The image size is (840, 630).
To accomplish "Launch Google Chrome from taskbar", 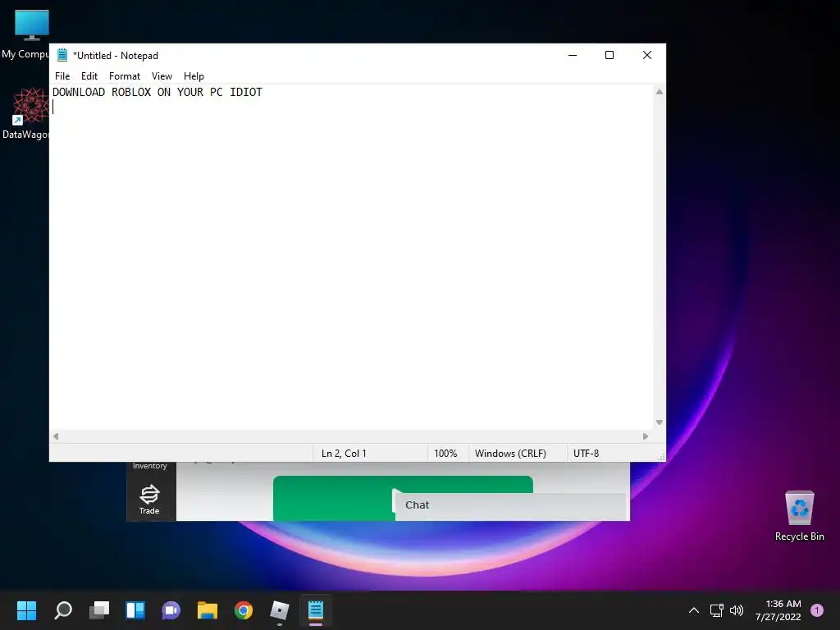I will point(243,610).
